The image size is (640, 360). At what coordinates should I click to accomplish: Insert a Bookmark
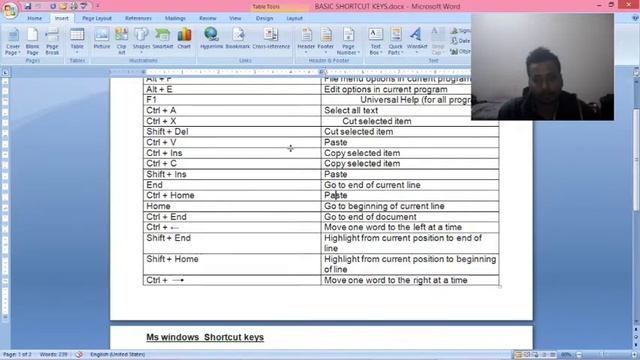coord(238,39)
